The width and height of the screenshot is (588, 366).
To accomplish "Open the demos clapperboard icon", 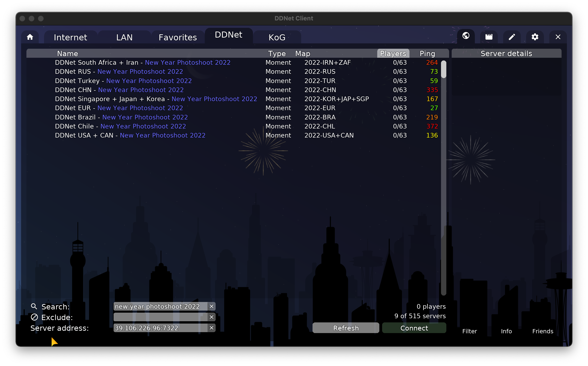I will pyautogui.click(x=489, y=37).
